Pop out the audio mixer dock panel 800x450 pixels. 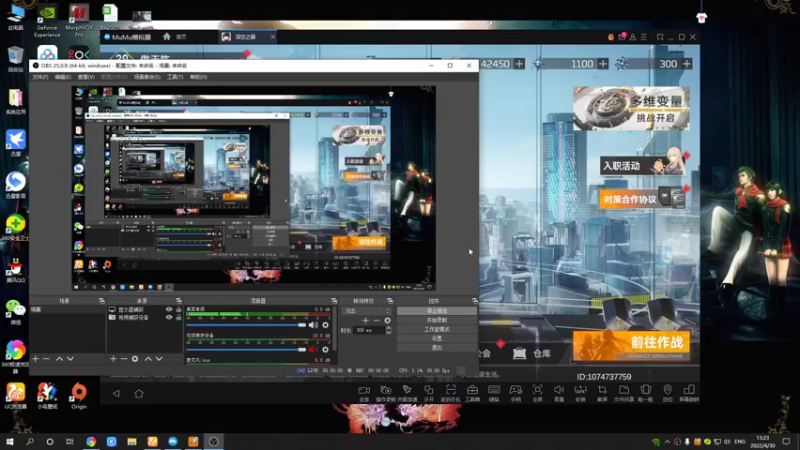pos(334,301)
